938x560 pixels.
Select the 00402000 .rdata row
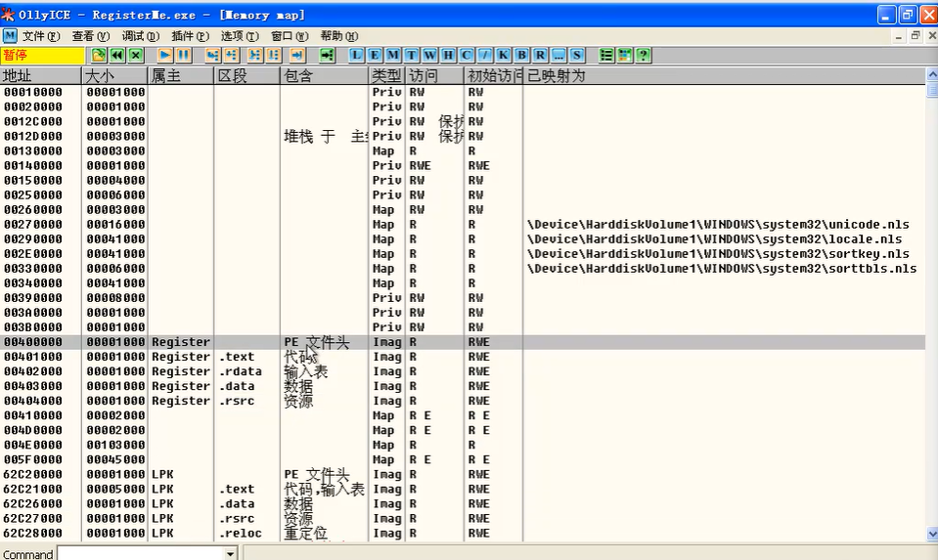point(463,371)
